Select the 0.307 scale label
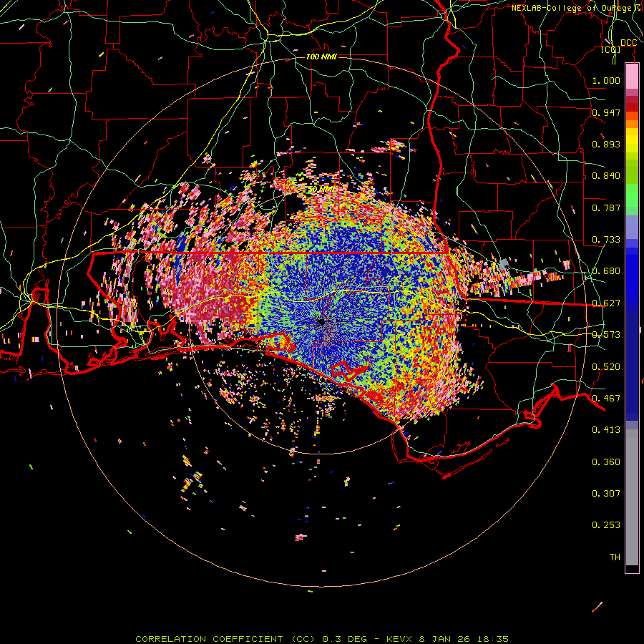644x644 pixels. tap(606, 494)
